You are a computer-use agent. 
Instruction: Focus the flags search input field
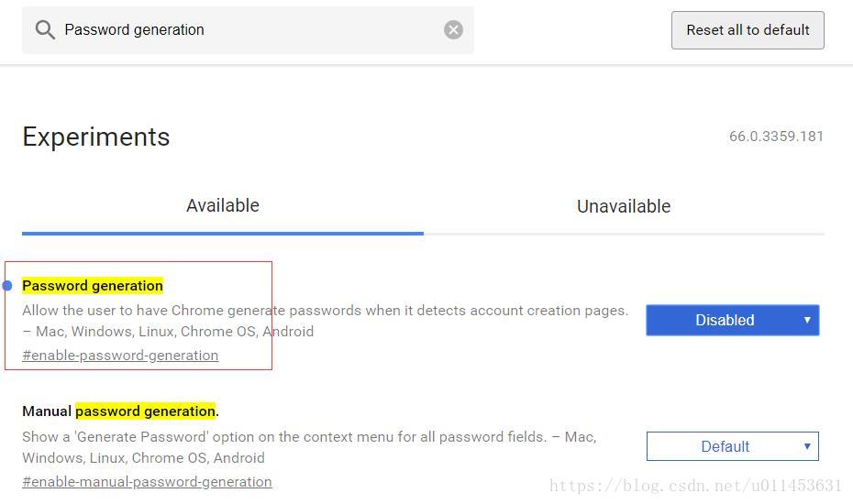(x=248, y=30)
